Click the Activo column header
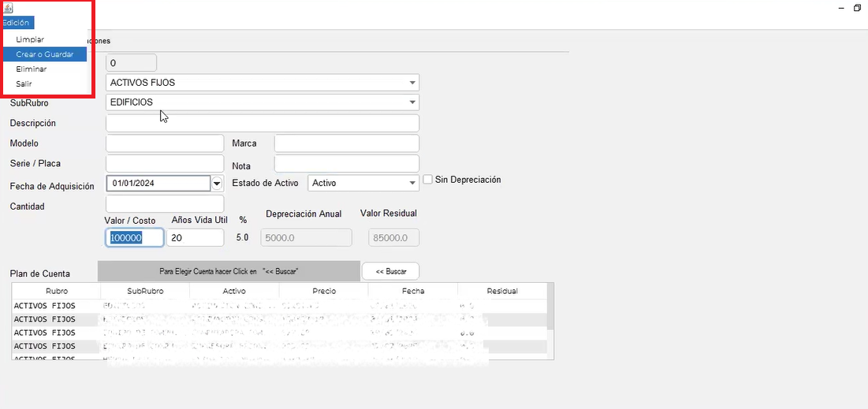 point(234,291)
